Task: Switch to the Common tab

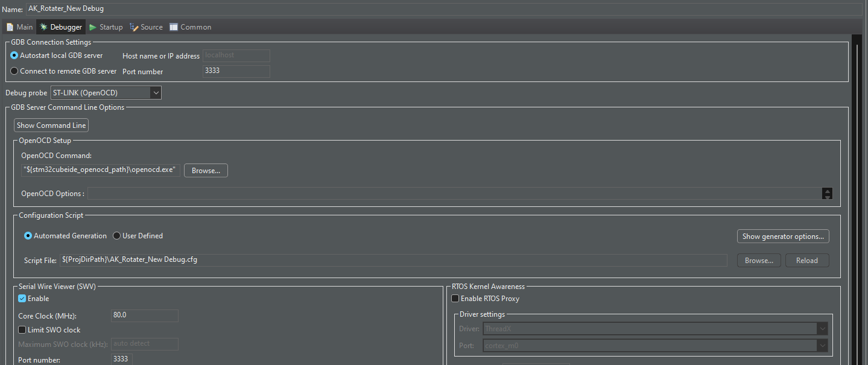Action: point(191,27)
